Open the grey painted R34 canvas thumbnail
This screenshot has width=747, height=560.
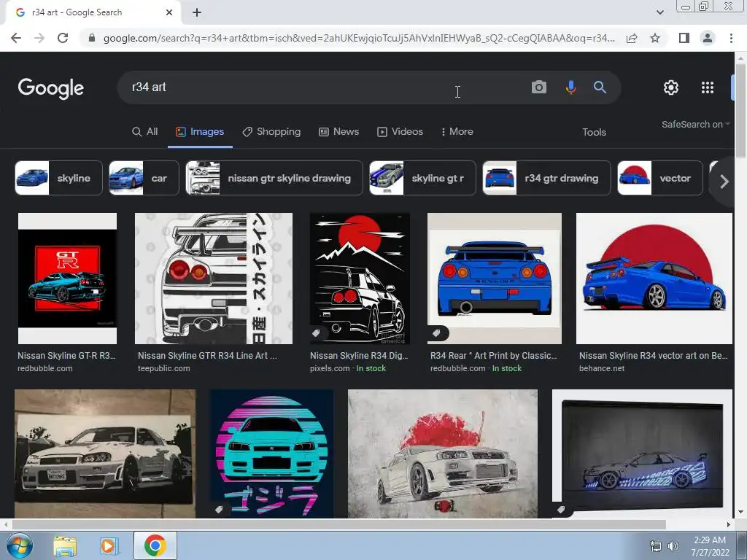pos(105,454)
